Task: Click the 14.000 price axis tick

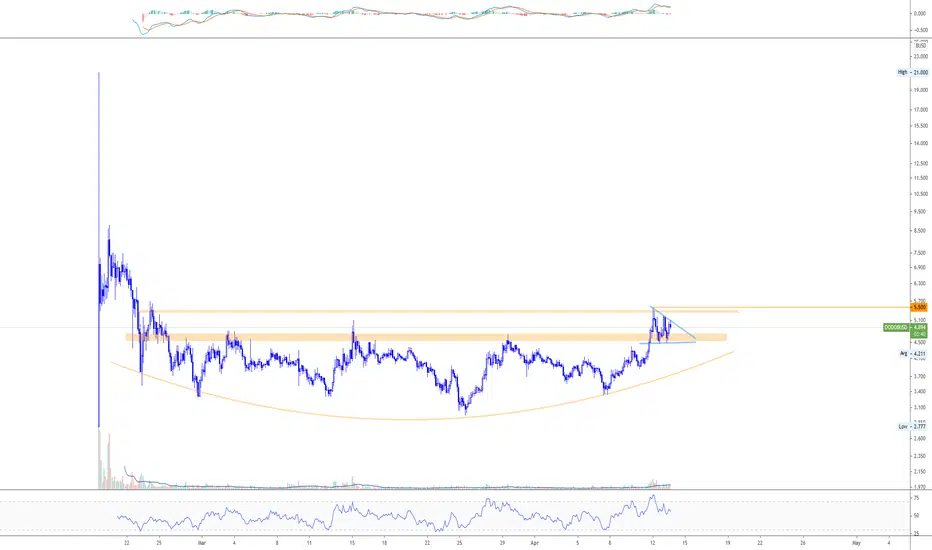Action: [920, 143]
